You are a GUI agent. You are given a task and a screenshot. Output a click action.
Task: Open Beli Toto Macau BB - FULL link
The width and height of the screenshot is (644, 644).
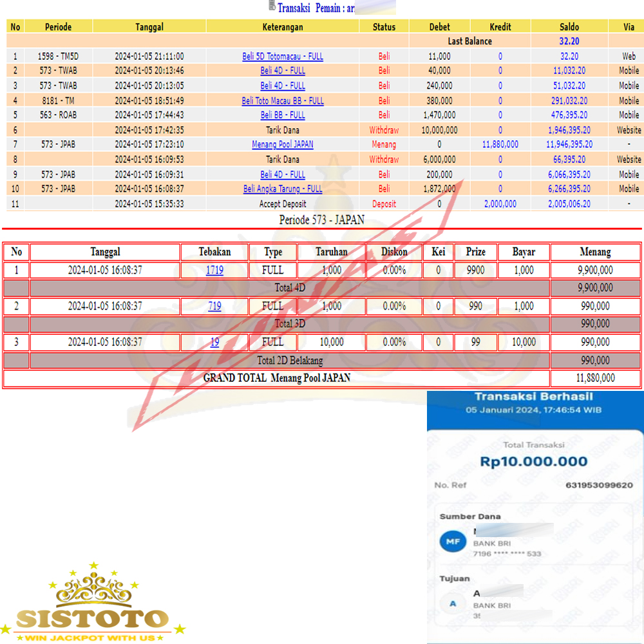pyautogui.click(x=283, y=100)
